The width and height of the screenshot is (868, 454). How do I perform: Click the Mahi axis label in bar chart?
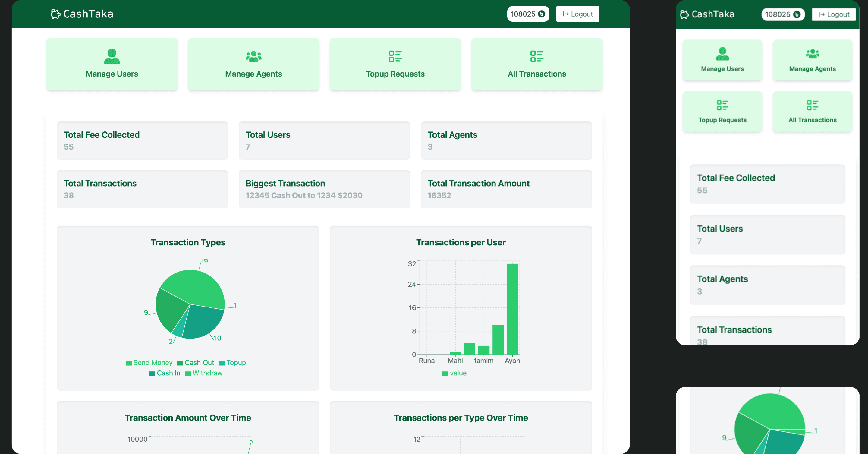pos(455,361)
